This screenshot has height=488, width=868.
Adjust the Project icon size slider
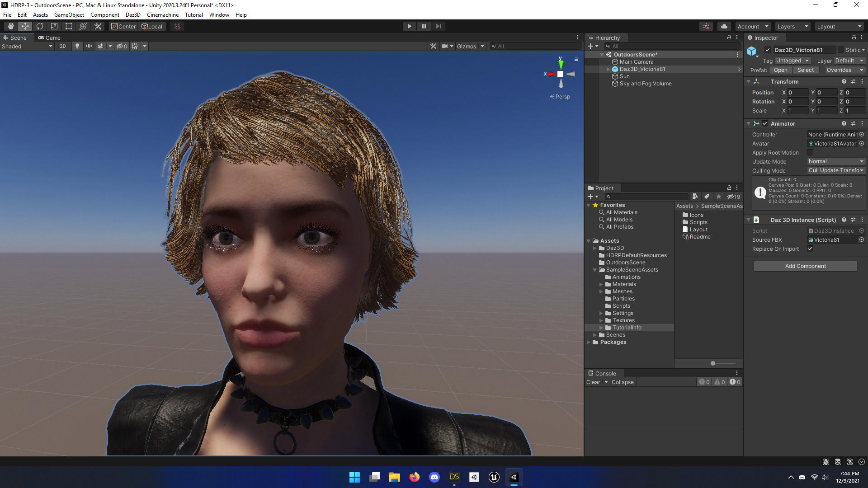(713, 363)
